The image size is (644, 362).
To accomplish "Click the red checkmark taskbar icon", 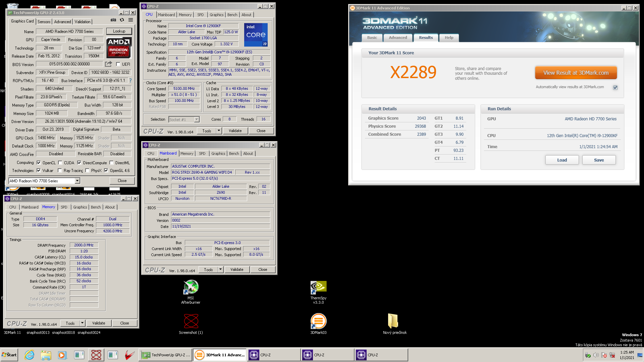I will [x=129, y=355].
